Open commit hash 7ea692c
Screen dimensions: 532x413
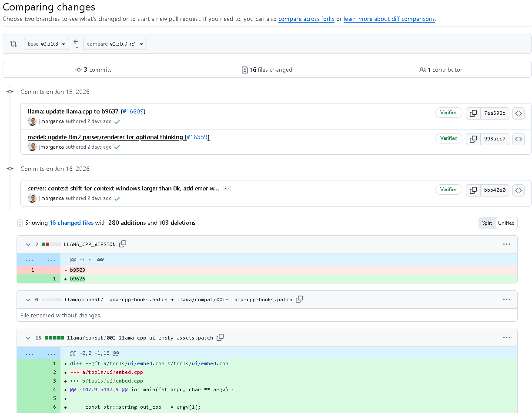point(495,113)
